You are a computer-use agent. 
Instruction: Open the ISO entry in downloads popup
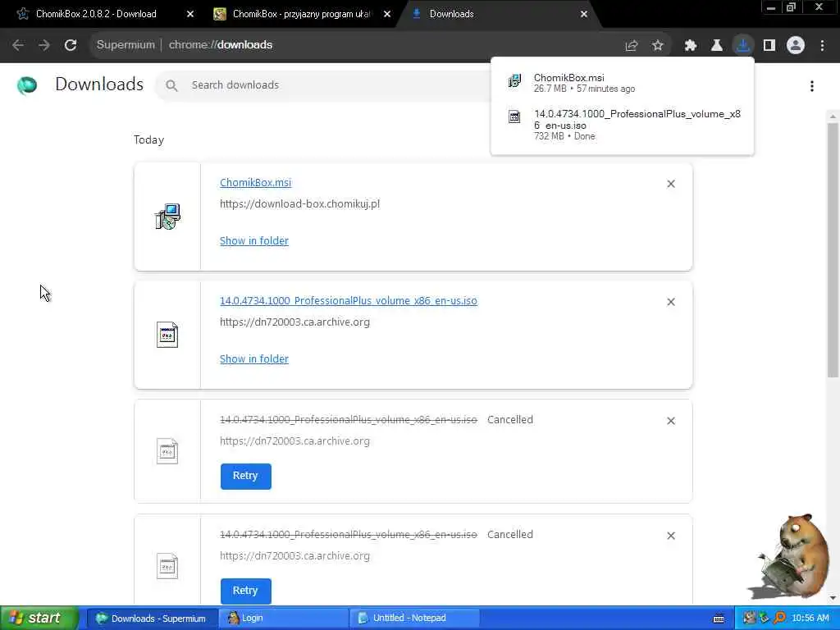622,125
